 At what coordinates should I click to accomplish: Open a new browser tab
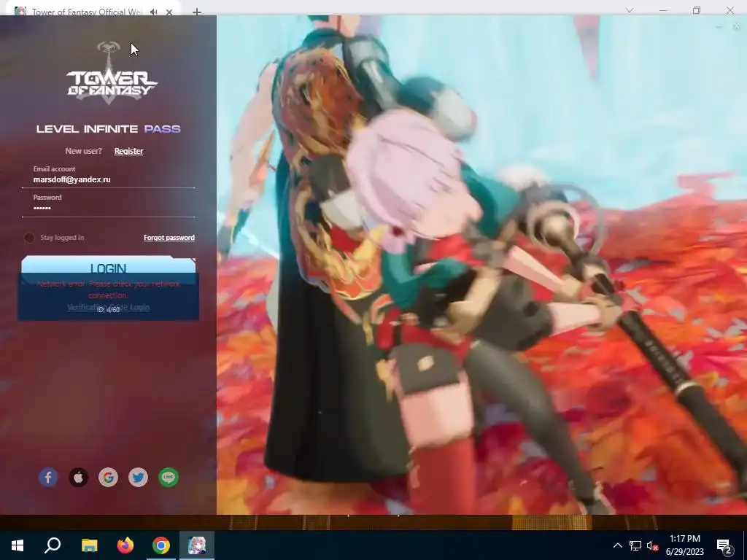[x=197, y=12]
